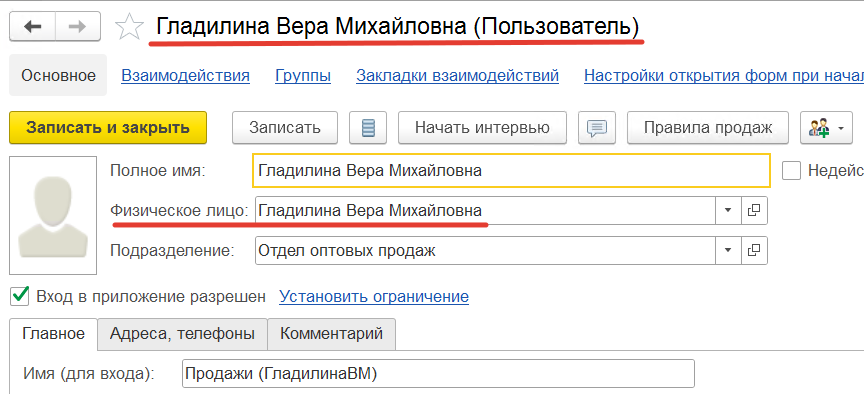The image size is (864, 394).
Task: Click the Имя (для входа) label
Action: click(89, 374)
